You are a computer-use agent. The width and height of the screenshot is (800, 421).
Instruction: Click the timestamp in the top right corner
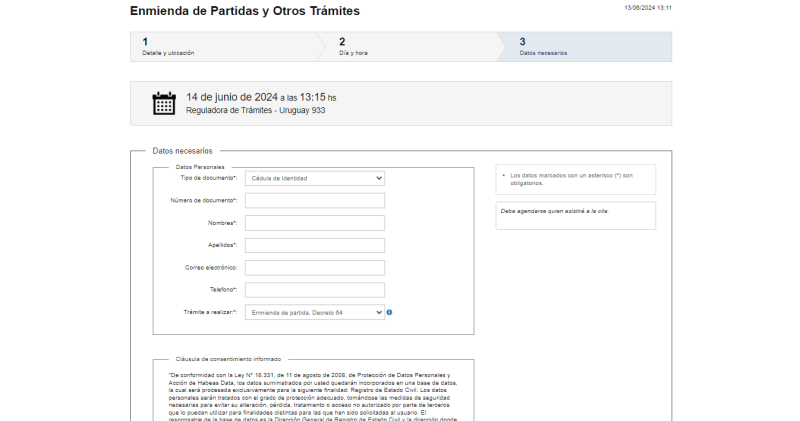pos(647,7)
